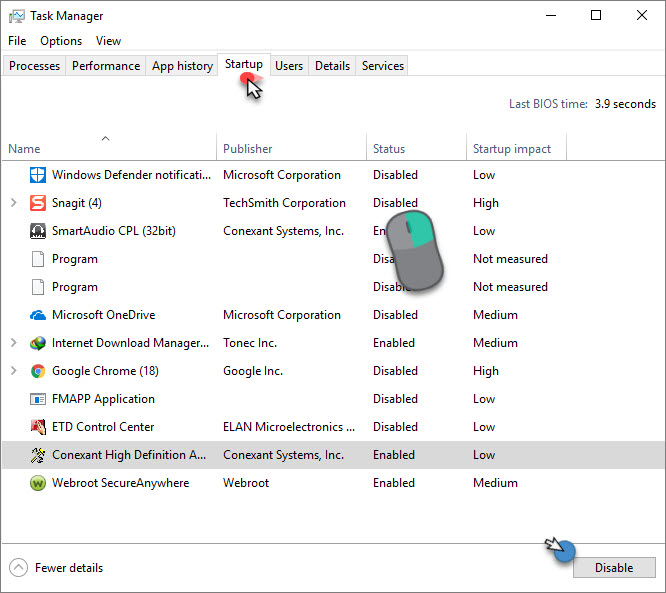666x593 pixels.
Task: Open the File menu
Action: pyautogui.click(x=17, y=41)
